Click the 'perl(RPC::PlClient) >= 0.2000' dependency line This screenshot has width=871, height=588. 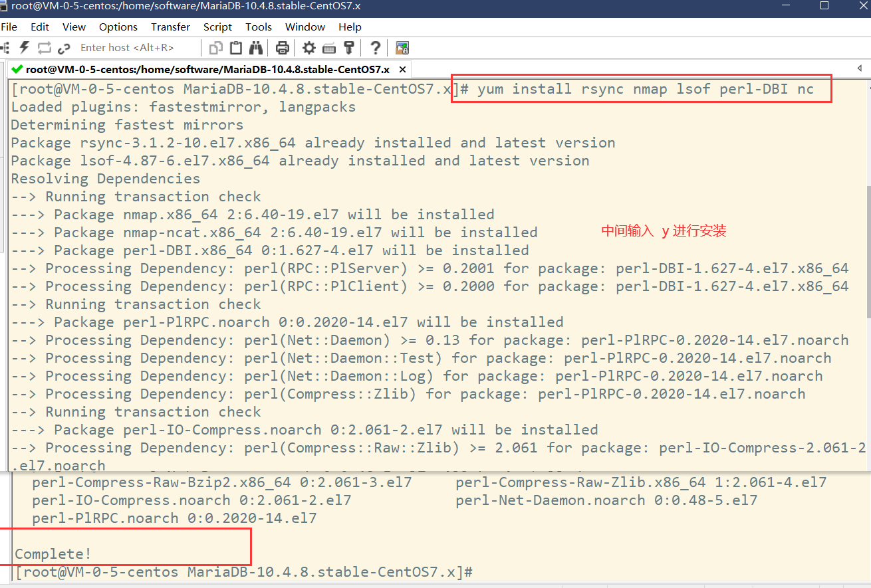430,286
